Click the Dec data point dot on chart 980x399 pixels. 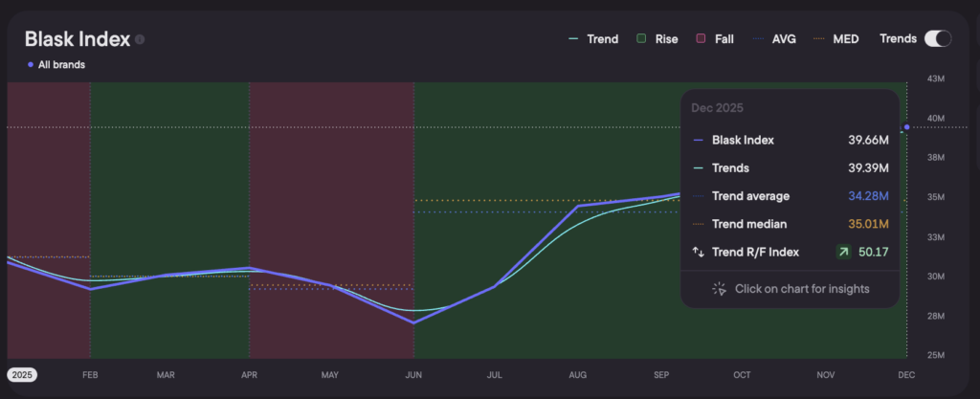coord(905,127)
